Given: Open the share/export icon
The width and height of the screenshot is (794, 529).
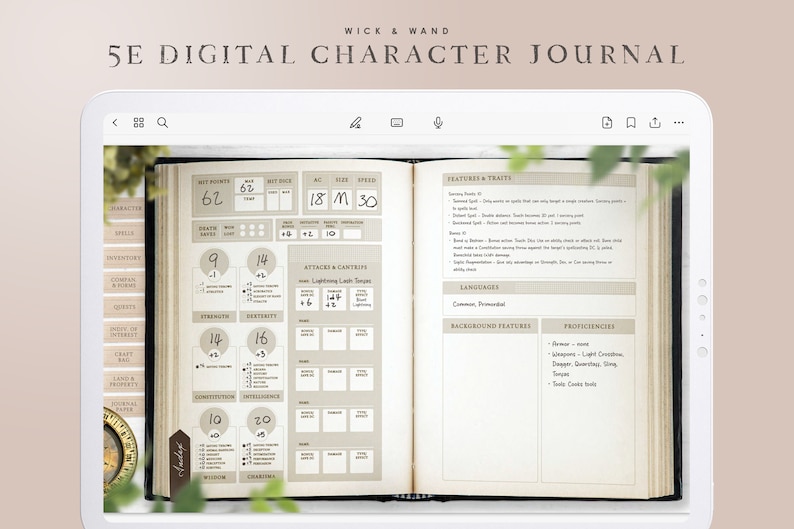Looking at the screenshot, I should [655, 123].
